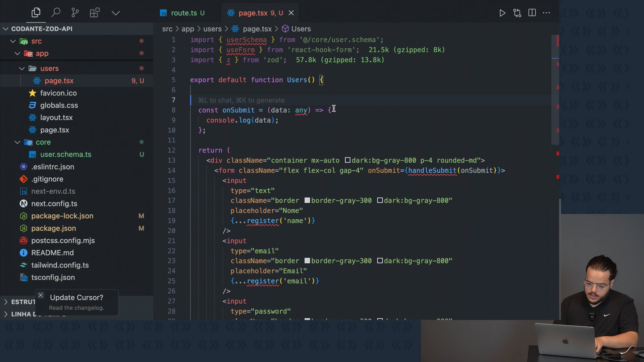Expand the LINHA DO TEMPO section
644x362 pixels.
coord(6,314)
